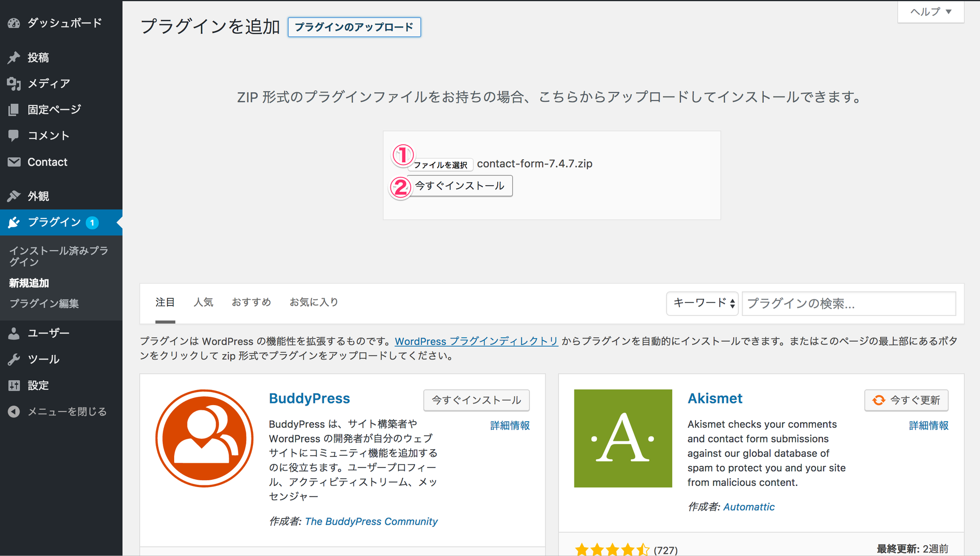The height and width of the screenshot is (556, 980).
Task: Click the paintbrush icon for 外観
Action: click(x=14, y=196)
